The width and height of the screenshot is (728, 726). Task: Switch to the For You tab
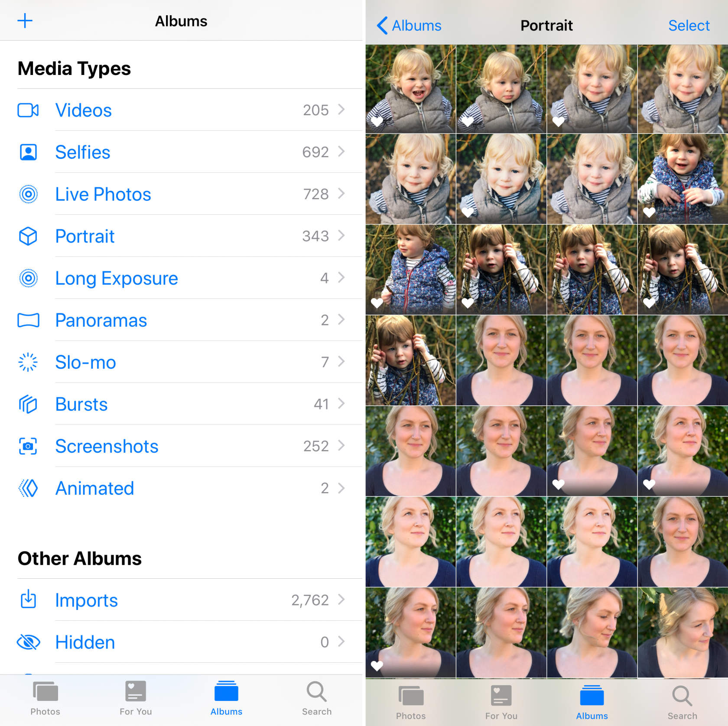(x=136, y=697)
